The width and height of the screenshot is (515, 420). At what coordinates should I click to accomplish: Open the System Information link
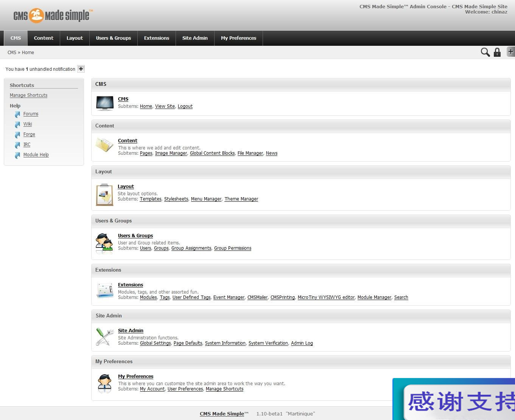coord(226,343)
